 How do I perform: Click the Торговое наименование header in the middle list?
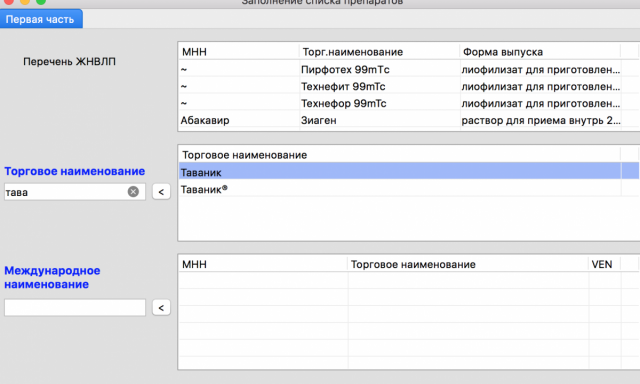point(400,155)
